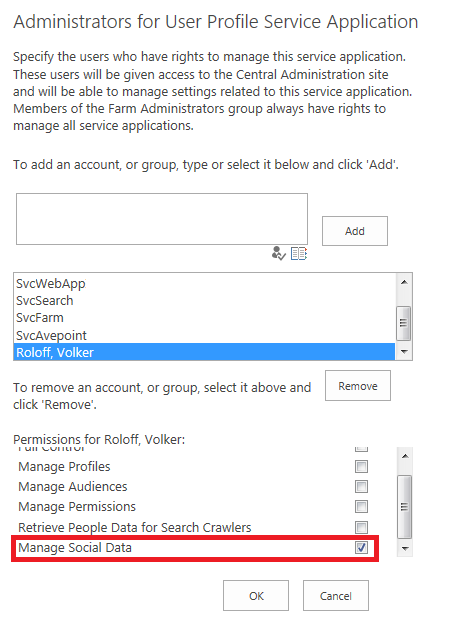Click the accounts list scroll up arrow
This screenshot has height=619, width=463.
coord(404,282)
